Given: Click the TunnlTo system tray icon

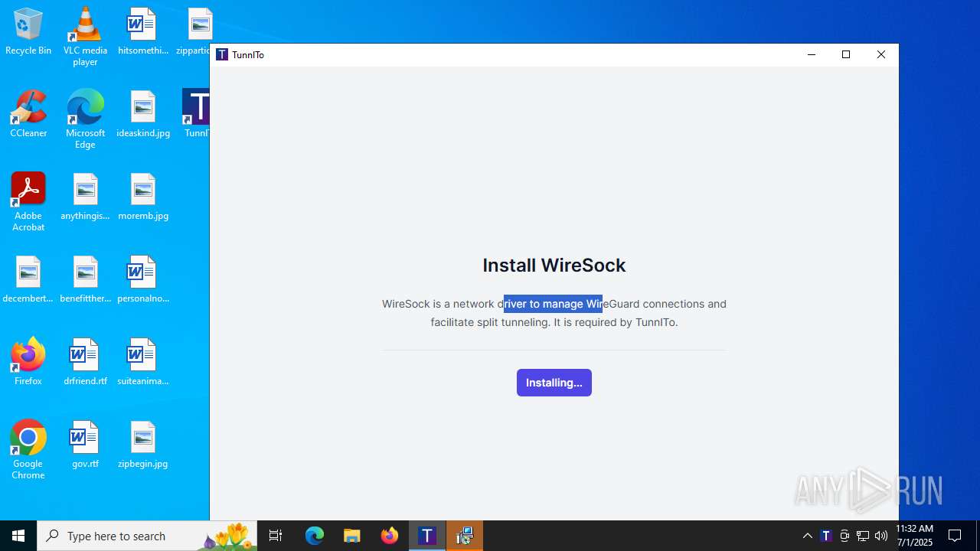Looking at the screenshot, I should pos(826,536).
